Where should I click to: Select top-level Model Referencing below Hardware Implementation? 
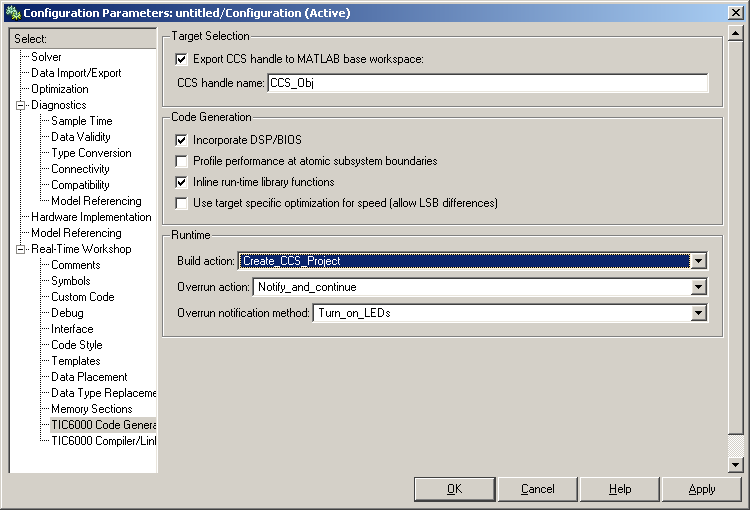click(77, 233)
